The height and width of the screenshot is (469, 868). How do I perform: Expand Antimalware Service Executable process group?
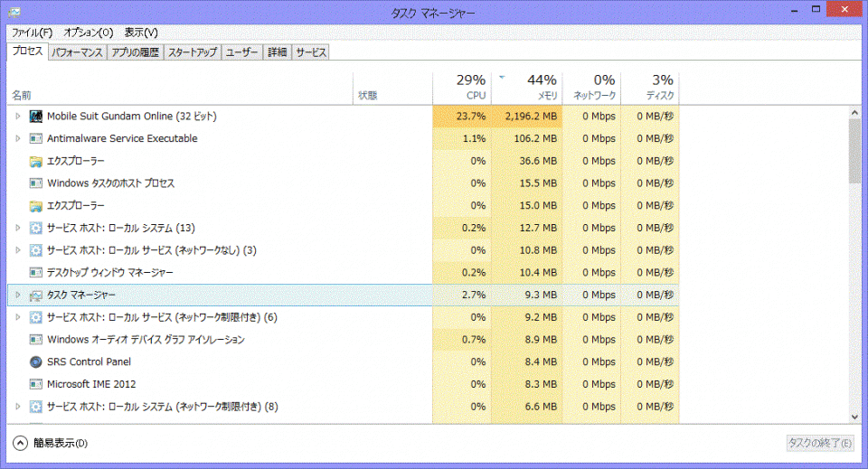coord(18,138)
